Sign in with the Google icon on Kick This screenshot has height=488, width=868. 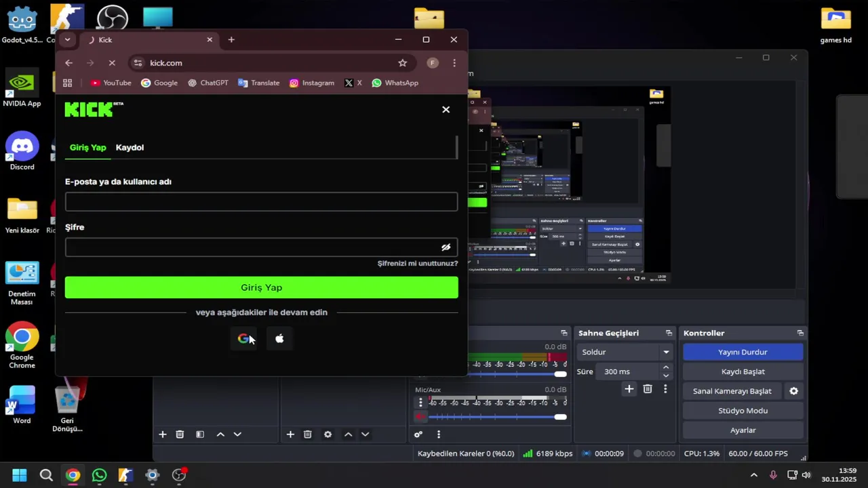coord(244,338)
